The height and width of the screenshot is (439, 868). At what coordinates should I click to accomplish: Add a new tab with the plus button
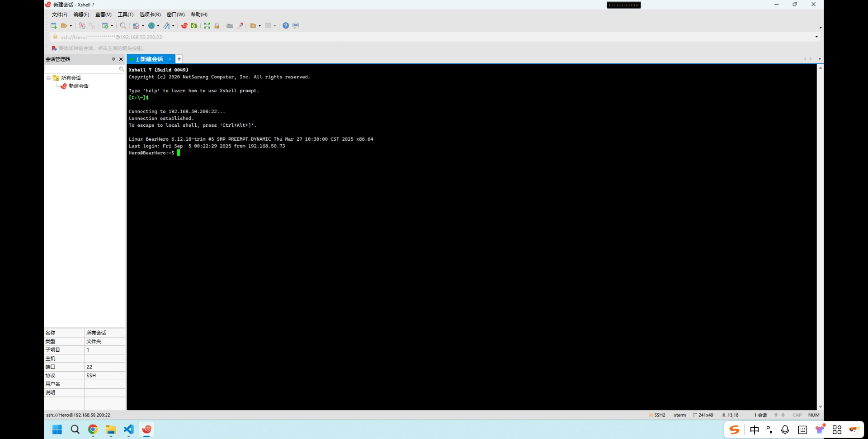pyautogui.click(x=179, y=59)
